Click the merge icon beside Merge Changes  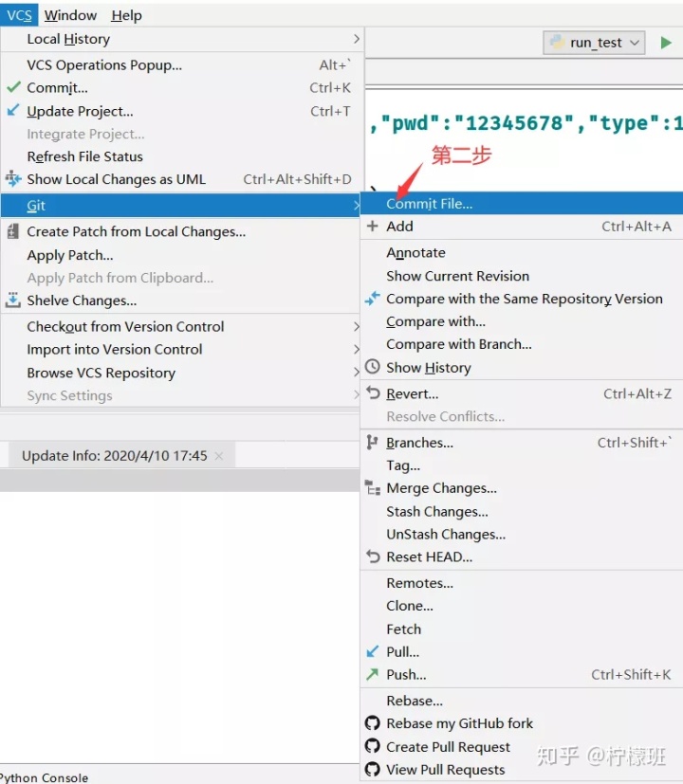[372, 487]
